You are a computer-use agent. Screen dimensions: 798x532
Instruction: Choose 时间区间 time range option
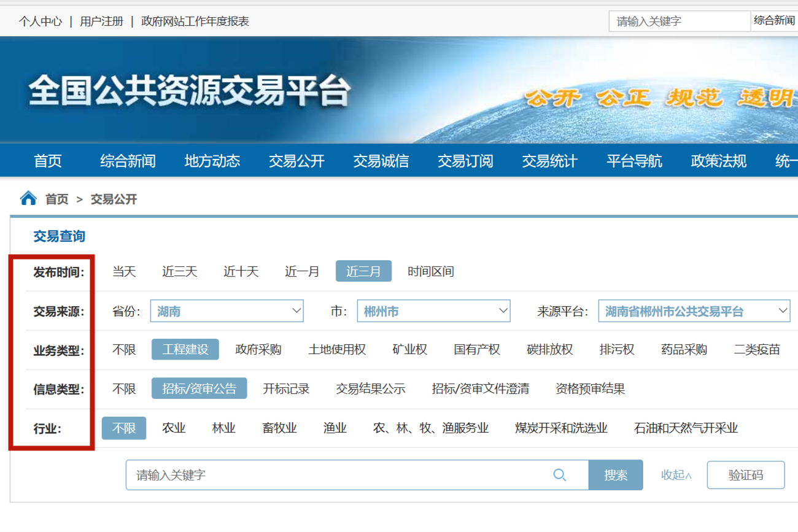point(431,271)
